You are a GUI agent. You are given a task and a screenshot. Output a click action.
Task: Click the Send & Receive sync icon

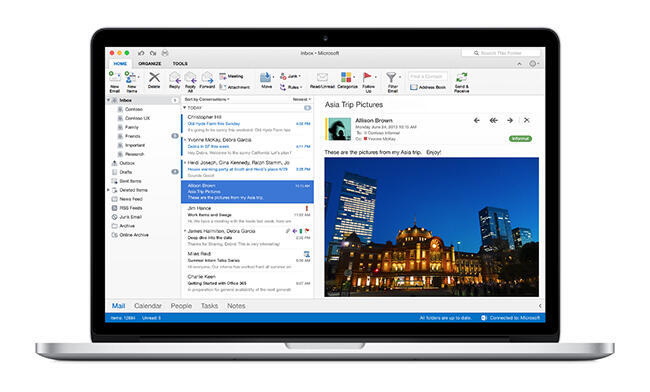pos(461,77)
